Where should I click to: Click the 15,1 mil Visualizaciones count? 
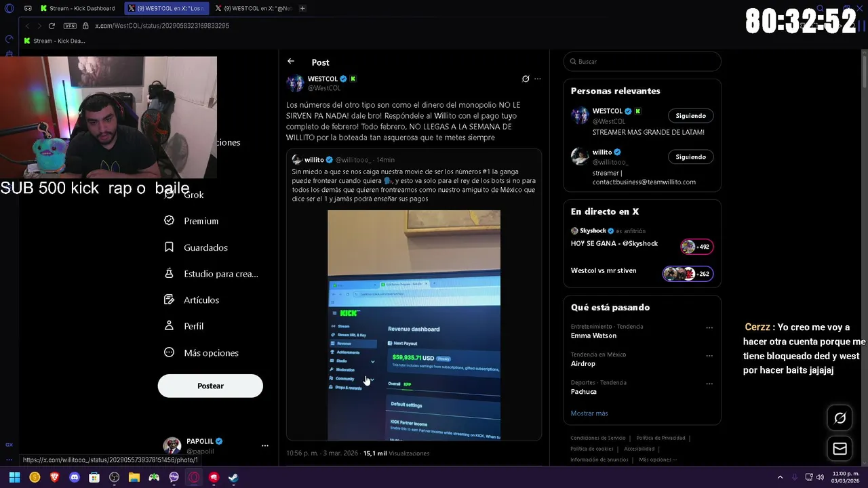tap(396, 453)
